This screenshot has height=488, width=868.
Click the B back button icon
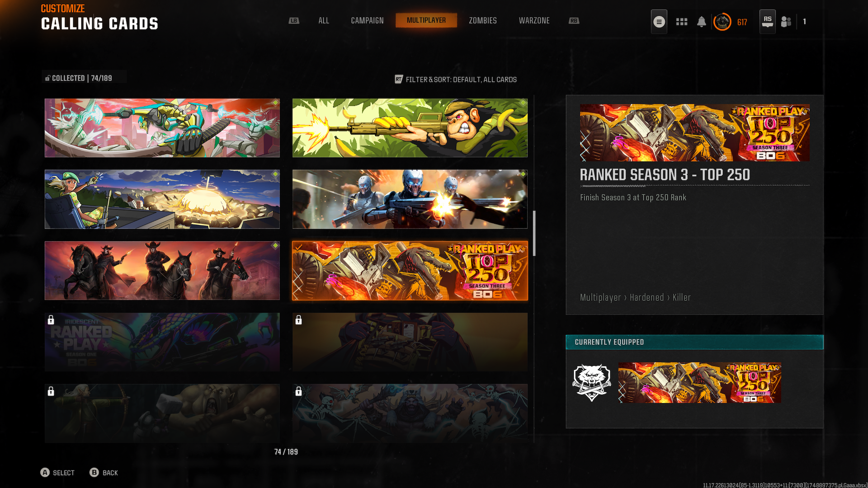[x=94, y=472]
